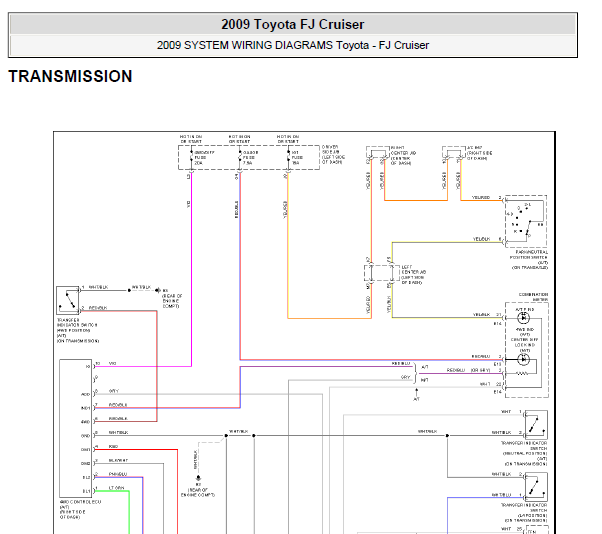The image size is (602, 534).
Task: Click the park/neutral position switch symbol
Action: click(x=526, y=222)
